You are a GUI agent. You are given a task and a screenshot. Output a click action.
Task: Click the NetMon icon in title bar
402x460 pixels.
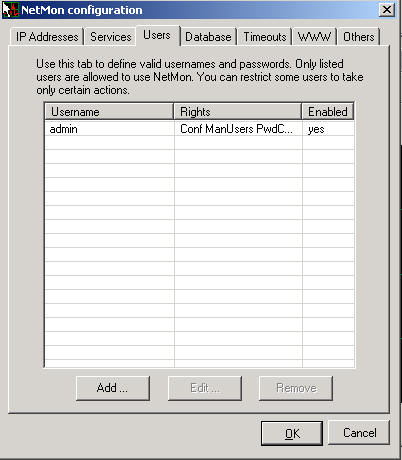[x=10, y=10]
